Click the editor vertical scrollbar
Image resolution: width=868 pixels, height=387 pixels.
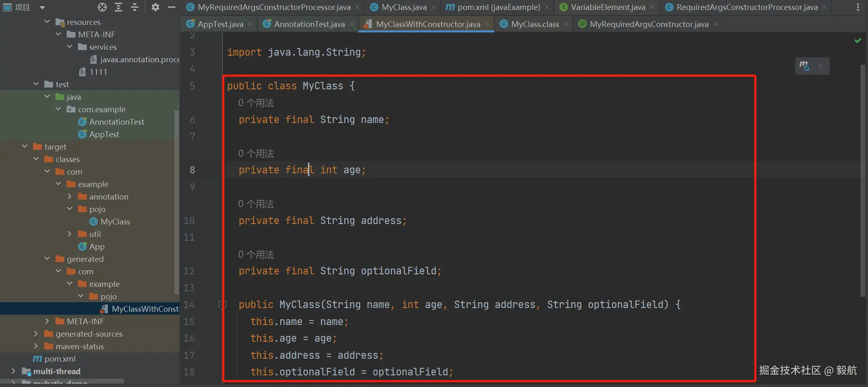pos(863,181)
